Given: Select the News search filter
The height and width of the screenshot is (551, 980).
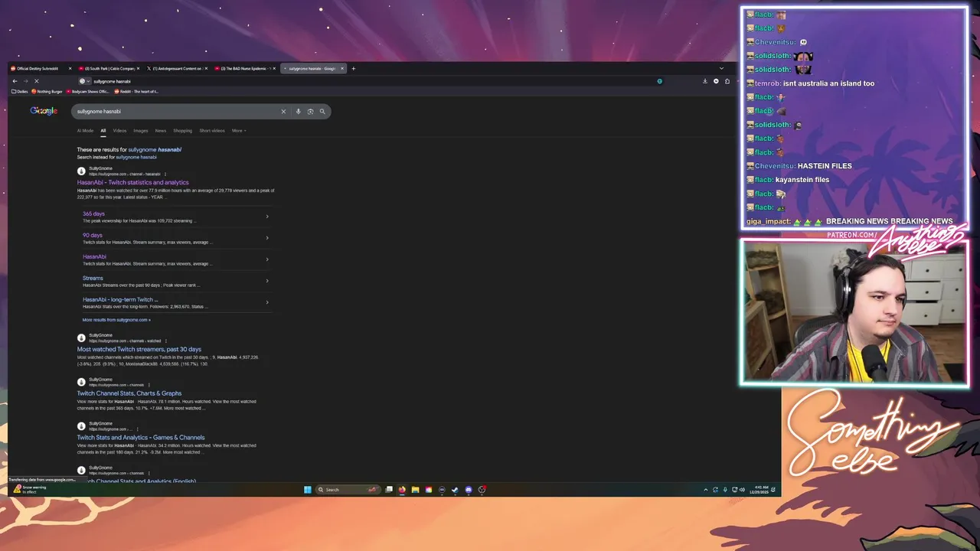Looking at the screenshot, I should click(161, 131).
